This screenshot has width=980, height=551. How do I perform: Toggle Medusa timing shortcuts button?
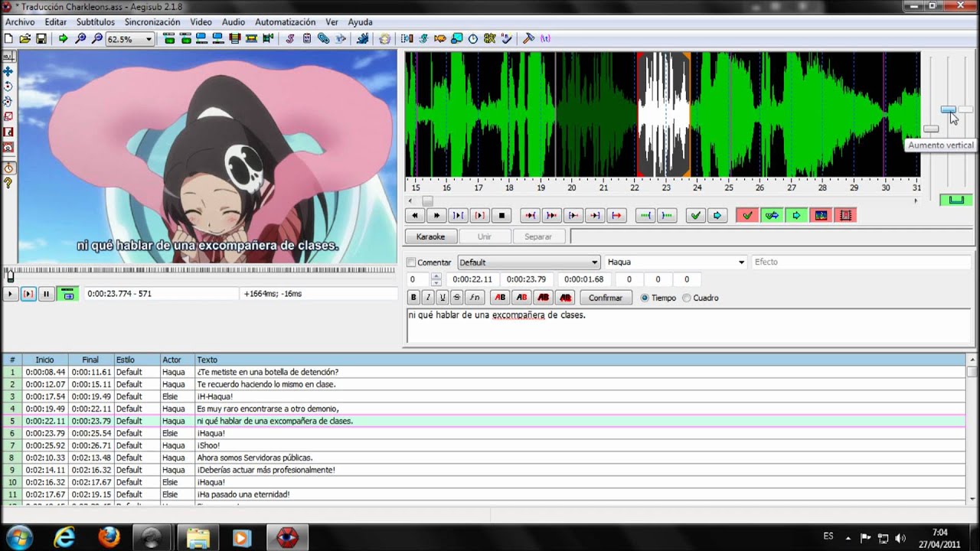click(845, 216)
